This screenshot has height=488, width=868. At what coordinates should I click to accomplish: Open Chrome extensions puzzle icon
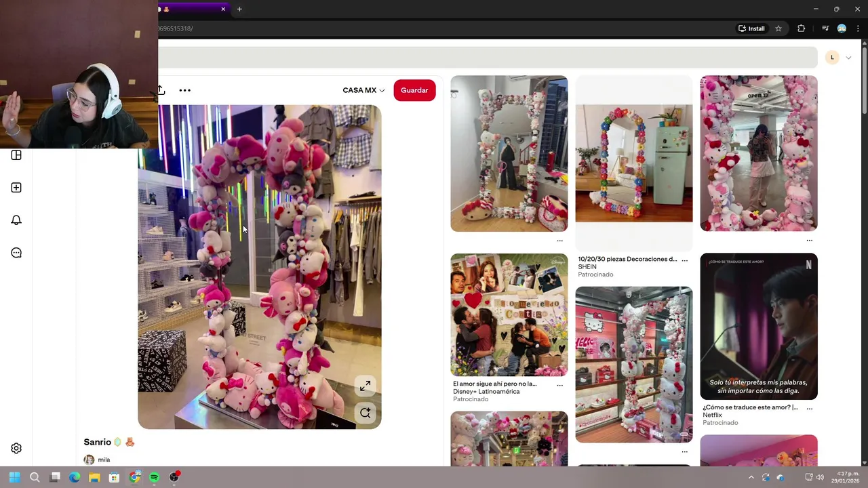(802, 28)
